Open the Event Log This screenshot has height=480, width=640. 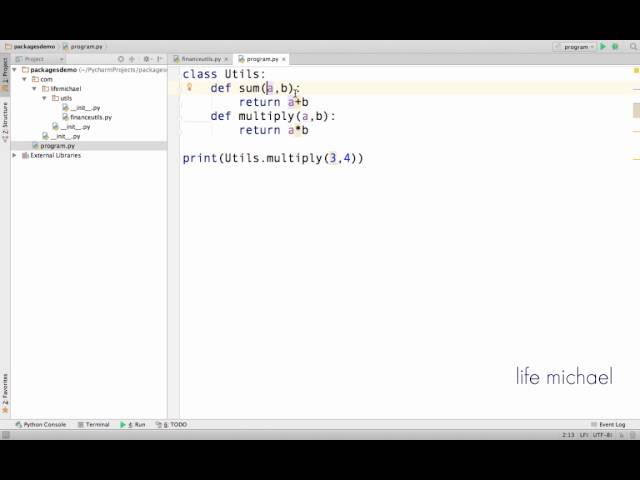coord(608,424)
